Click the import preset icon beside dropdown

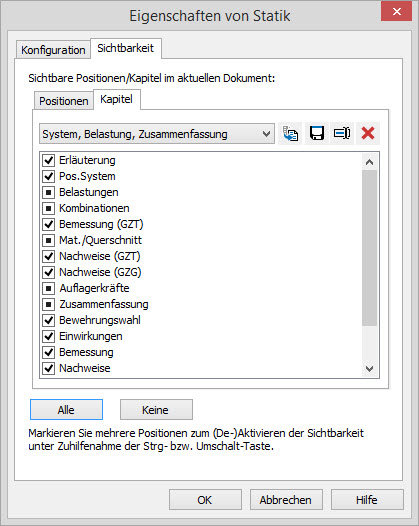[291, 134]
